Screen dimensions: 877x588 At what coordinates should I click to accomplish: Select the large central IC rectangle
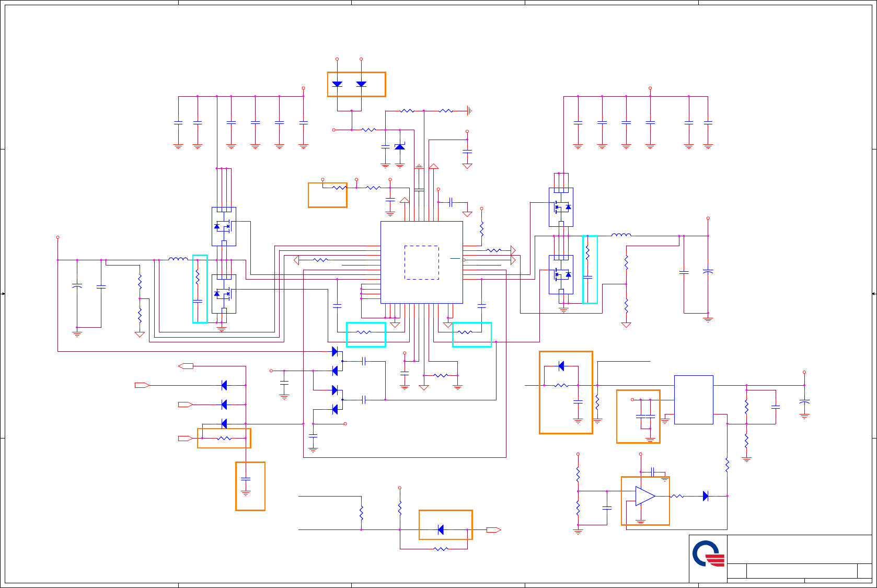[x=422, y=262]
